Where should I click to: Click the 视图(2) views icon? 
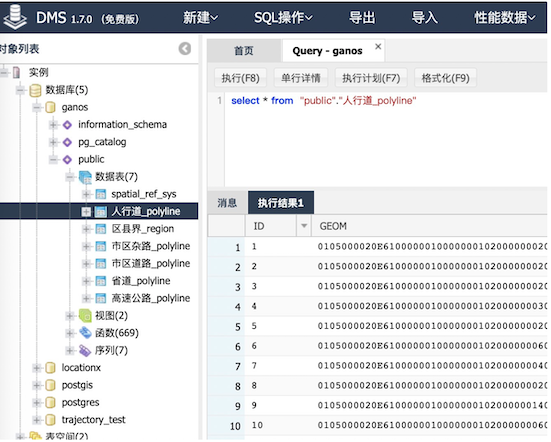(85, 316)
